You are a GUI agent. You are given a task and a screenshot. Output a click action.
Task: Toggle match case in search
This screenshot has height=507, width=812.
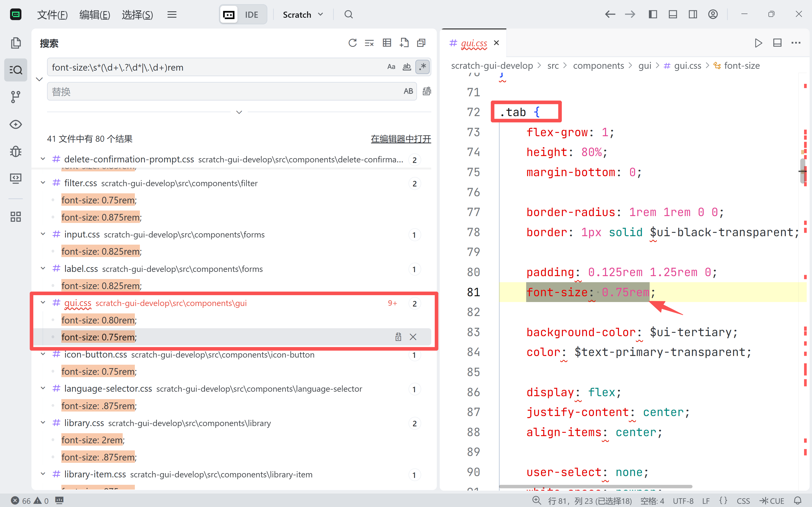[391, 67]
